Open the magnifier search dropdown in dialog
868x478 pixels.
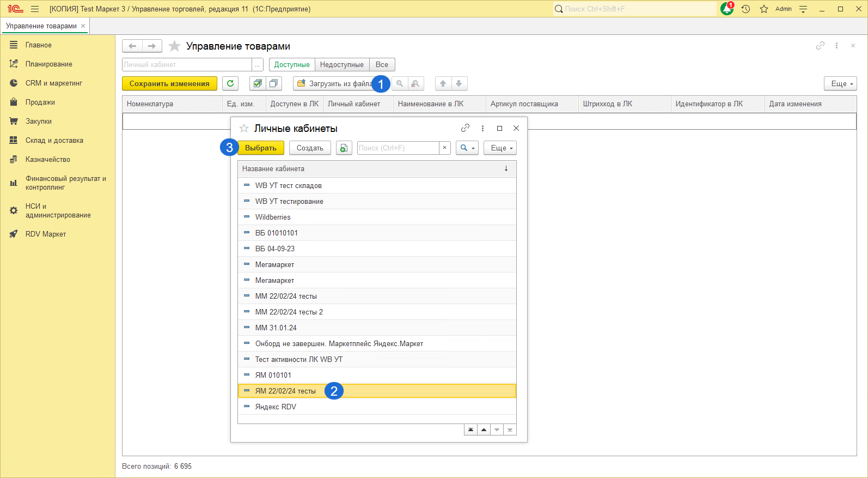coord(467,148)
